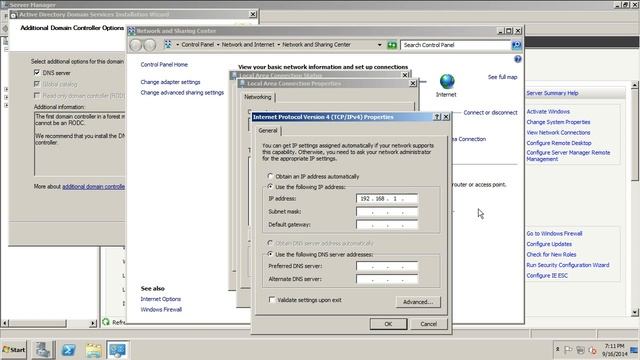
Task: Click Server Summary Help link
Action: [552, 93]
